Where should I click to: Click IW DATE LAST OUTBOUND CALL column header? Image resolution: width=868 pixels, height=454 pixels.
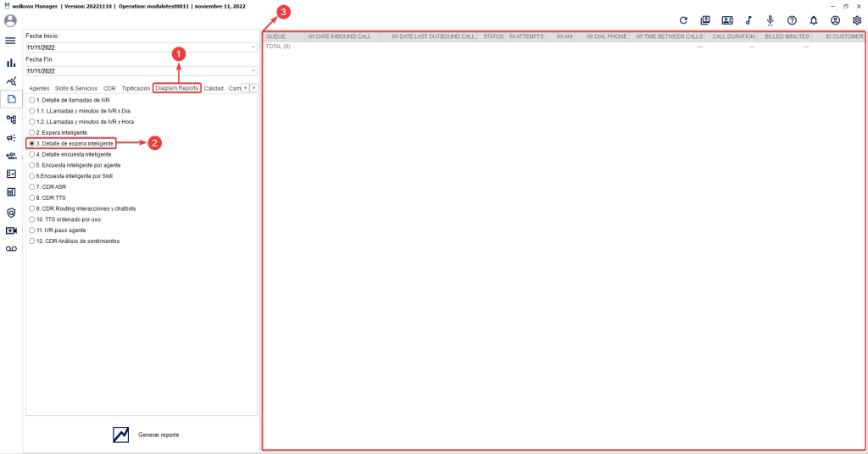tap(428, 36)
